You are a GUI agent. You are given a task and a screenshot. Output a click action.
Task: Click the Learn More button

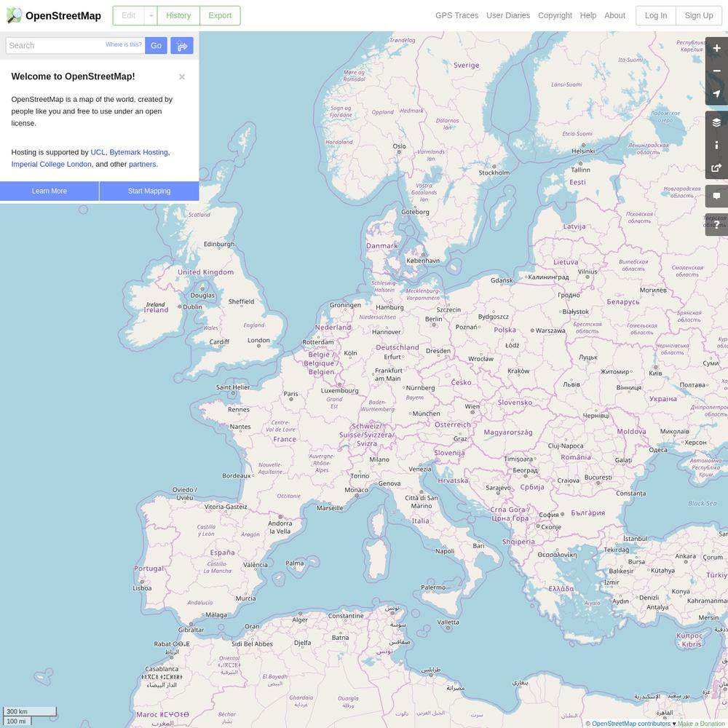(x=50, y=191)
